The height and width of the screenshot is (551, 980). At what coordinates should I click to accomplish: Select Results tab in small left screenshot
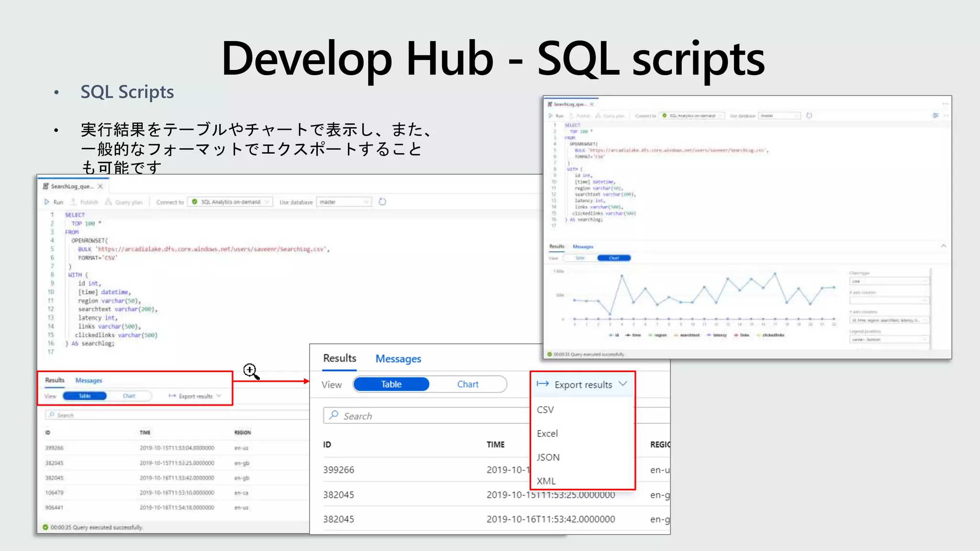coord(55,380)
